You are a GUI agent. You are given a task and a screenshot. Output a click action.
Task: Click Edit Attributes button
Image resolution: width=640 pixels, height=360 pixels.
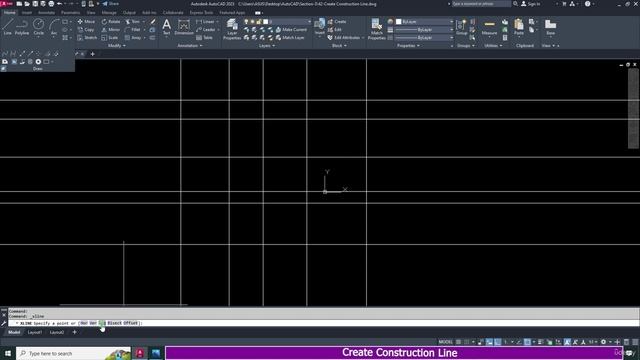click(x=344, y=38)
